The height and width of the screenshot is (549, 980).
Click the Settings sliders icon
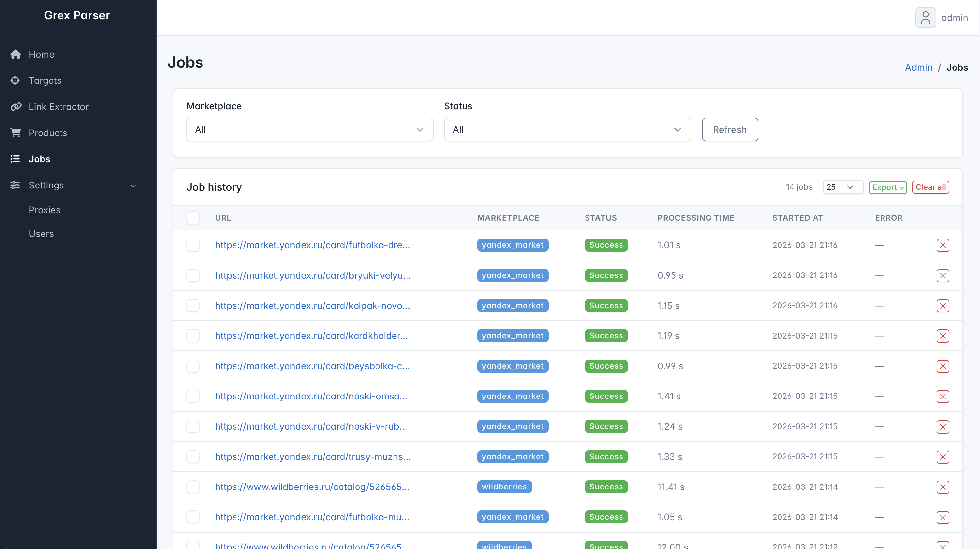pos(15,185)
